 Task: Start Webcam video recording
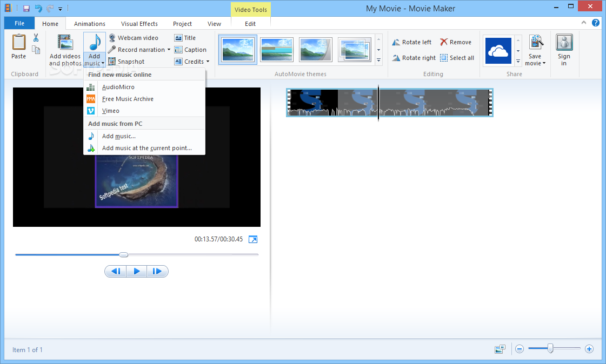pos(134,38)
